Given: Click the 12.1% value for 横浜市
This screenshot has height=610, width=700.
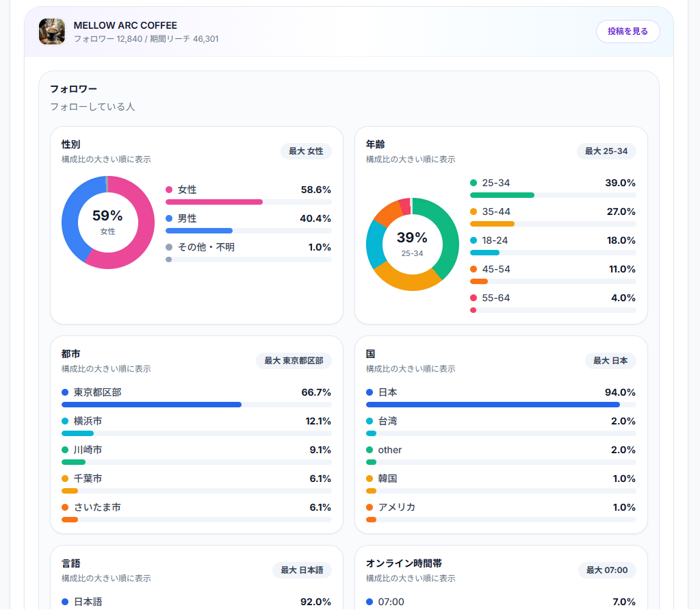Looking at the screenshot, I should (318, 421).
